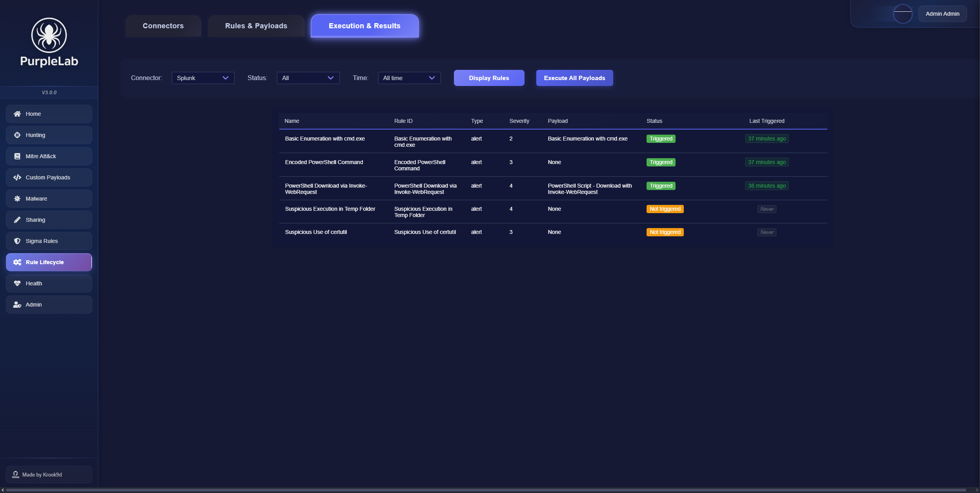Screen dimensions: 980x493
Task: Click the Health heartbeat icon
Action: (x=17, y=283)
